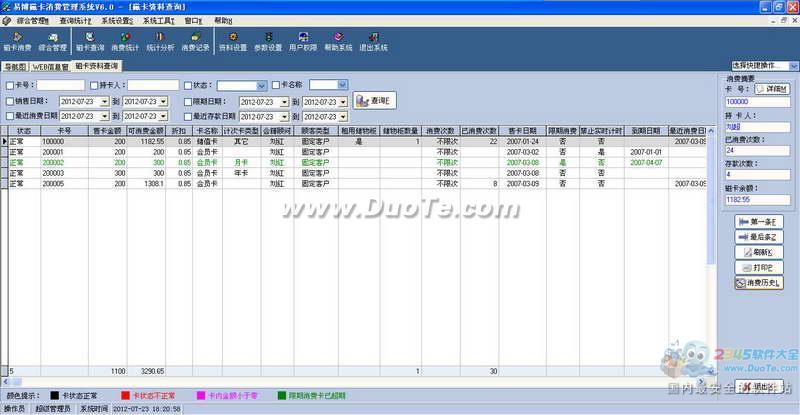Switch to the WEB信息窗 tab

point(50,67)
